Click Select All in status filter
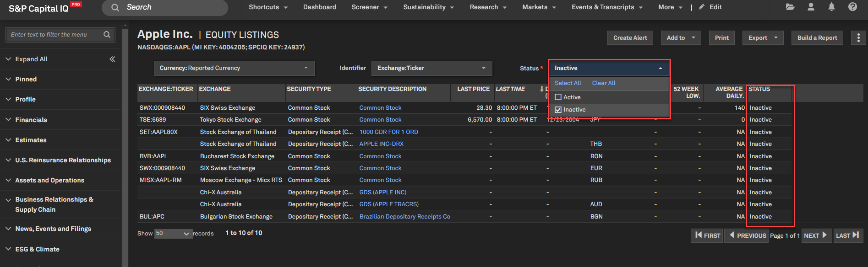Viewport: 868px width, 267px height. point(568,83)
